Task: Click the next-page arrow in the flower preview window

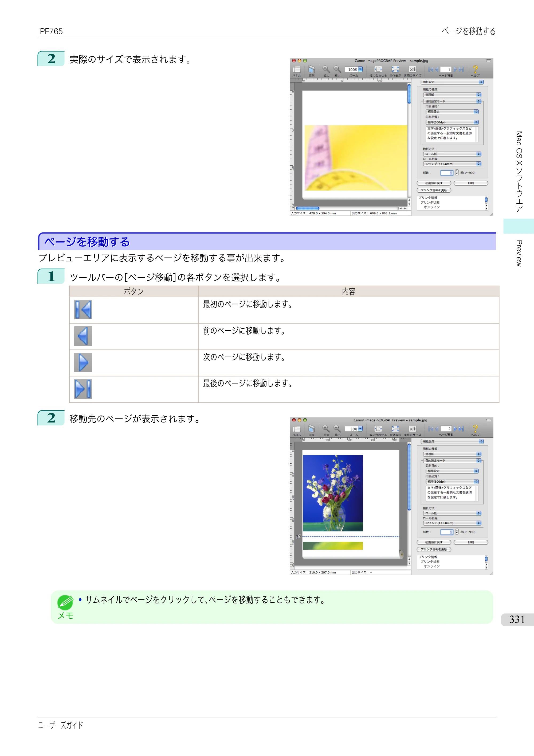Action: (455, 429)
